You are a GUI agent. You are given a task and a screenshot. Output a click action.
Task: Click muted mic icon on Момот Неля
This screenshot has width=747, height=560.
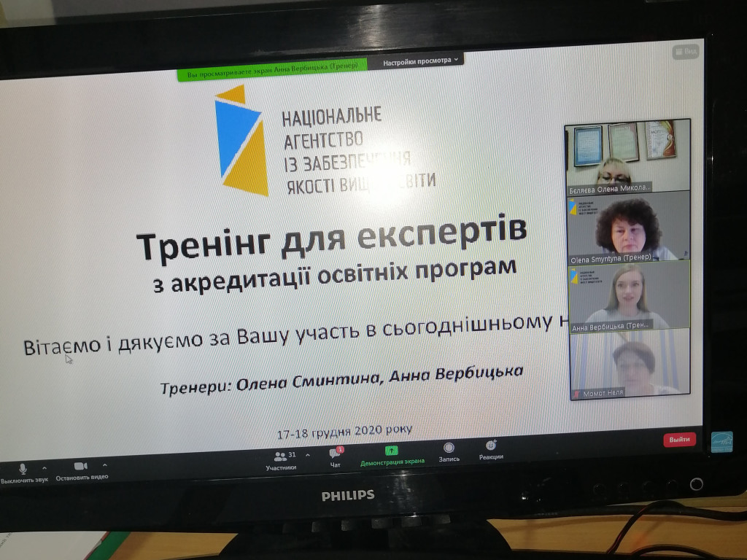(576, 394)
